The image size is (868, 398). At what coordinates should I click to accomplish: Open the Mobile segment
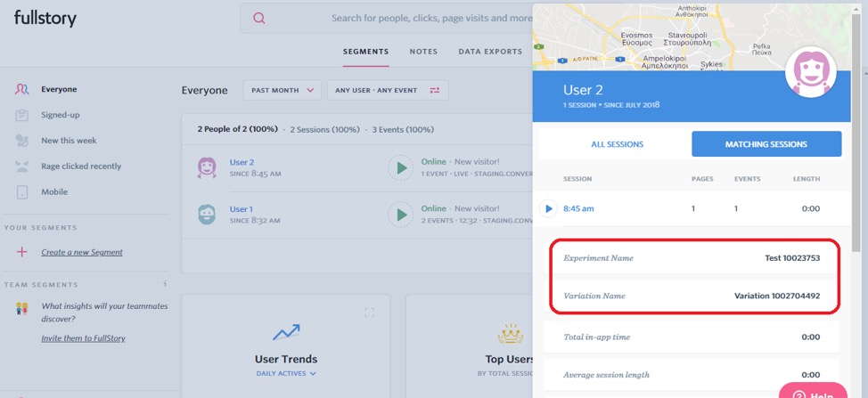click(53, 192)
